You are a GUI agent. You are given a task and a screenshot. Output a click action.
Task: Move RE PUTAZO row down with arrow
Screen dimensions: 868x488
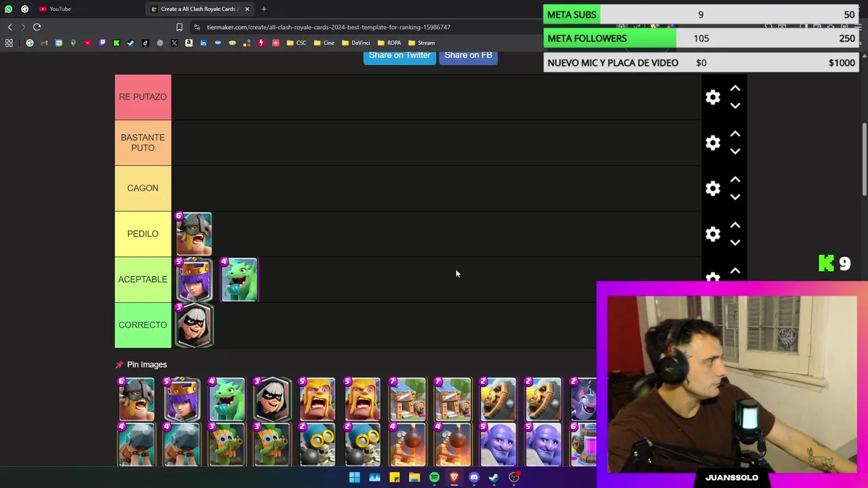pos(735,106)
